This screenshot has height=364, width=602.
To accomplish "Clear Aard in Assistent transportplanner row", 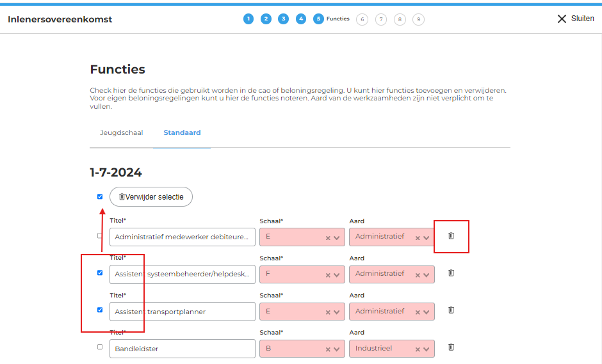I will pos(418,312).
